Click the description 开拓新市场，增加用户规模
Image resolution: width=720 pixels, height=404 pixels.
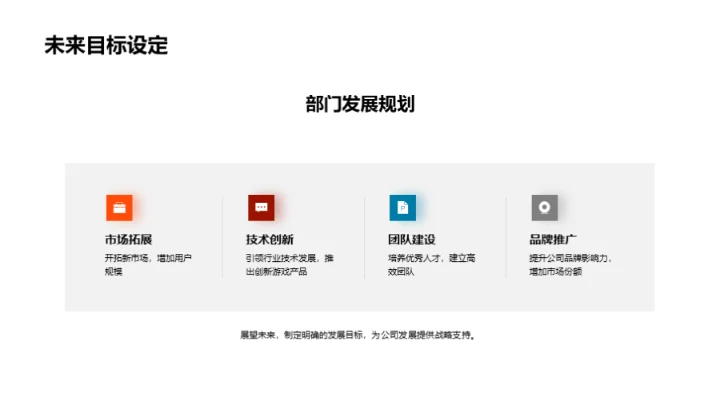click(148, 265)
